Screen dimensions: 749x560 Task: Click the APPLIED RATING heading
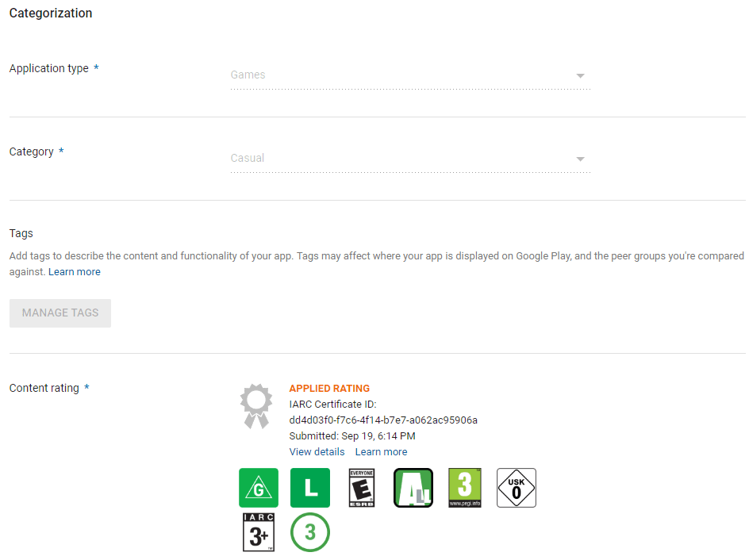pyautogui.click(x=329, y=388)
